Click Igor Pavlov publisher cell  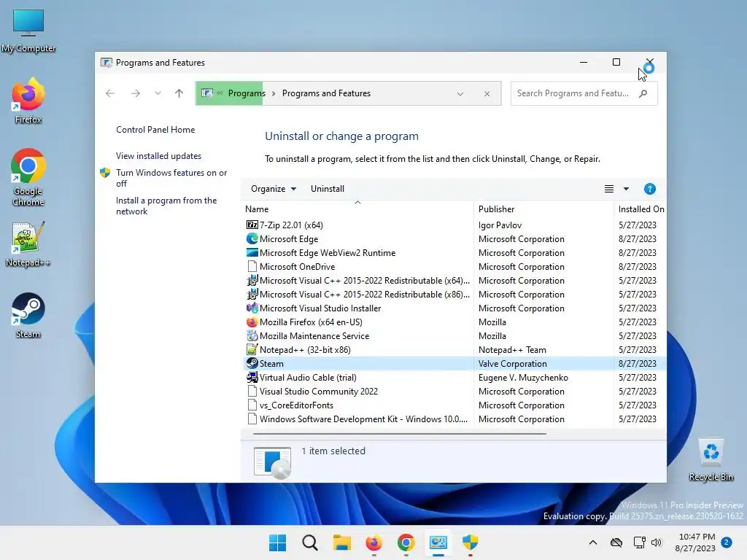point(500,225)
